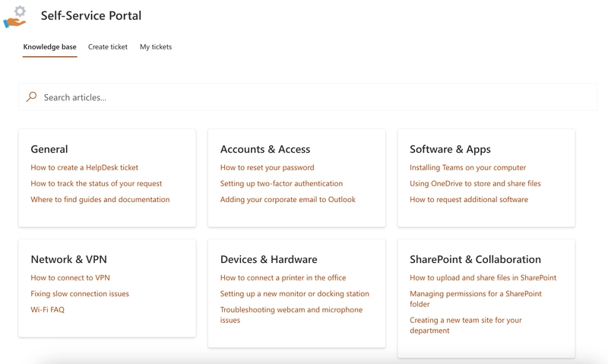Click the Self-Service Portal logo icon
608x364 pixels.
click(x=15, y=17)
